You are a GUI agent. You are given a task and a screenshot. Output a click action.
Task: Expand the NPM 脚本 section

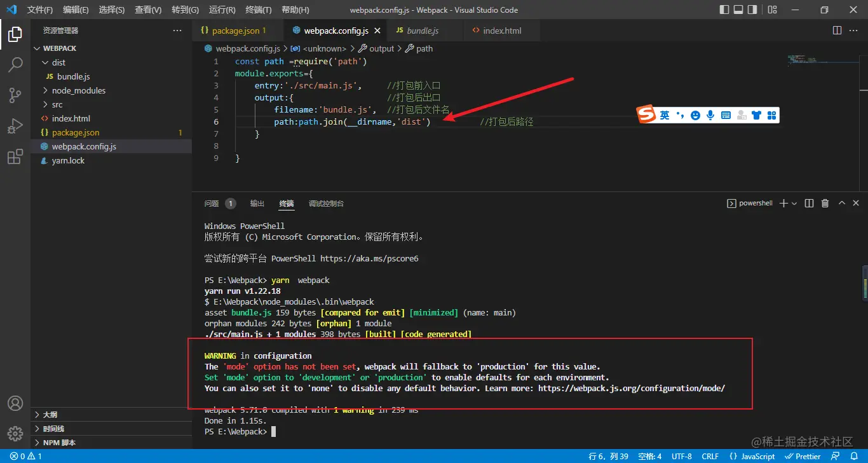point(111,443)
